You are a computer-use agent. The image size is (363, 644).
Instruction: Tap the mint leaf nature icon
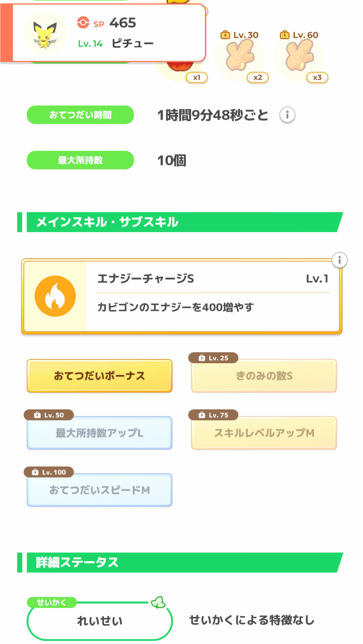coord(158,602)
